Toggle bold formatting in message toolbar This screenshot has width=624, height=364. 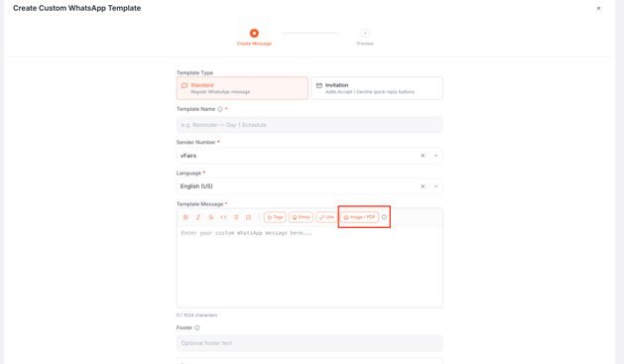[186, 217]
